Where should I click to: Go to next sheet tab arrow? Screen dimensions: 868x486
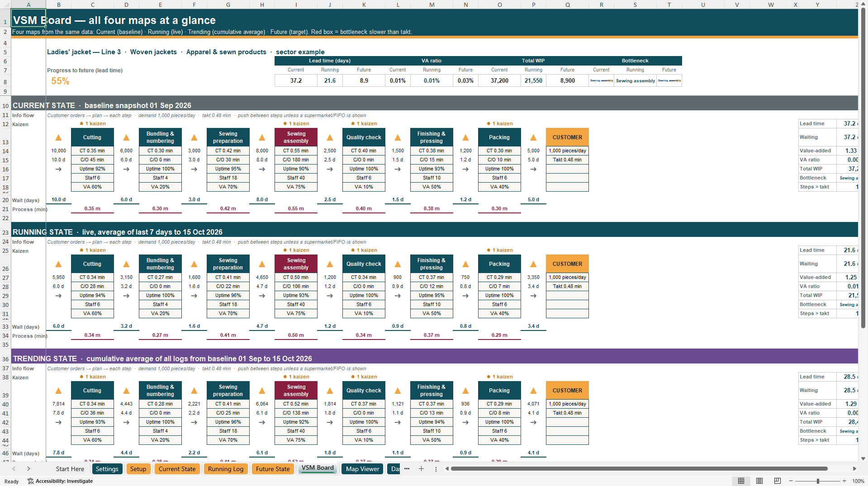tap(28, 469)
